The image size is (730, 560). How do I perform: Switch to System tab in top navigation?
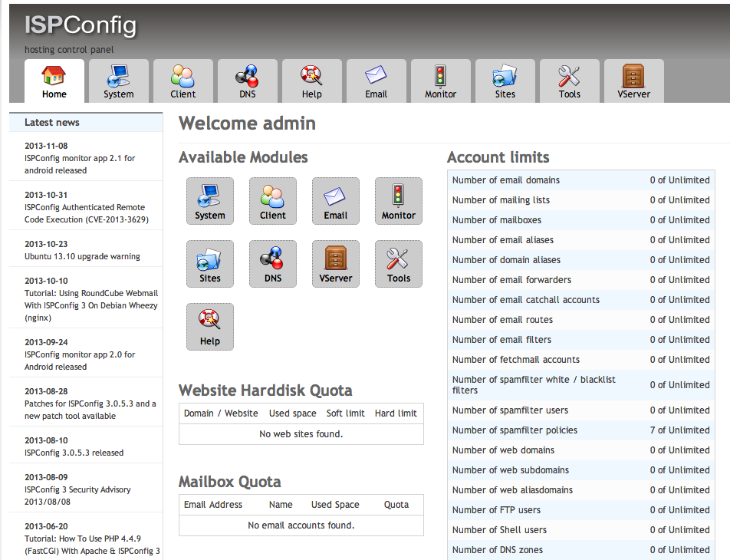pyautogui.click(x=119, y=81)
